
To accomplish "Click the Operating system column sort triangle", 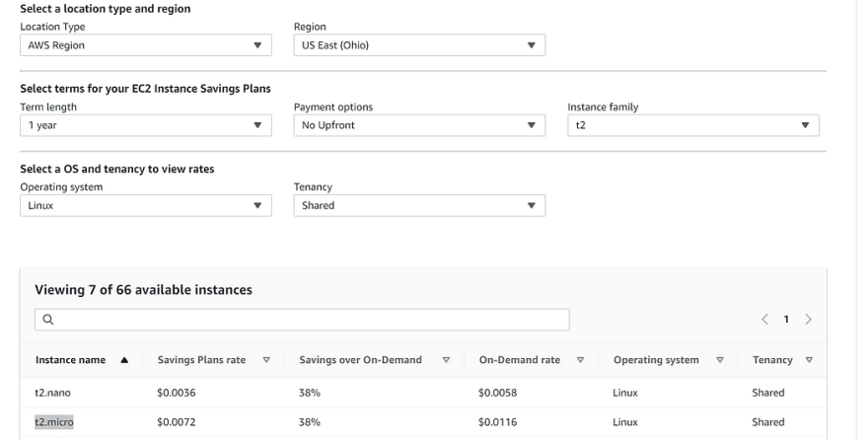I will 720,360.
